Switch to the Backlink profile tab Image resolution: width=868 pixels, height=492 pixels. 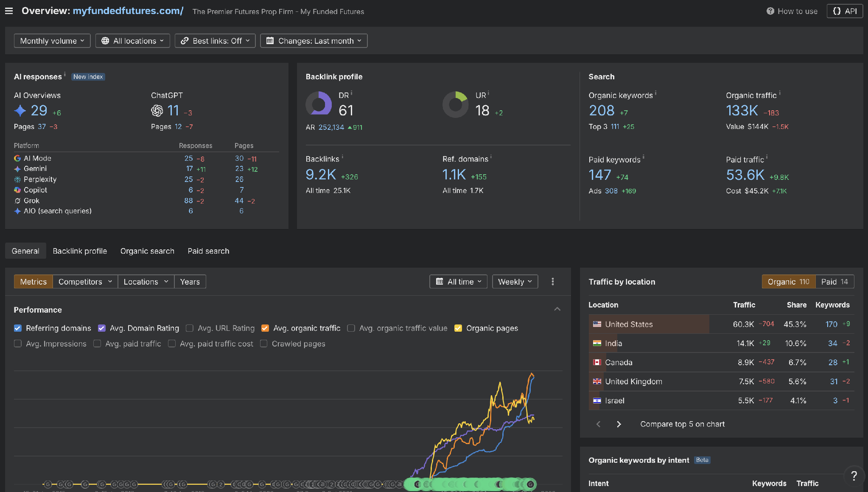point(80,251)
